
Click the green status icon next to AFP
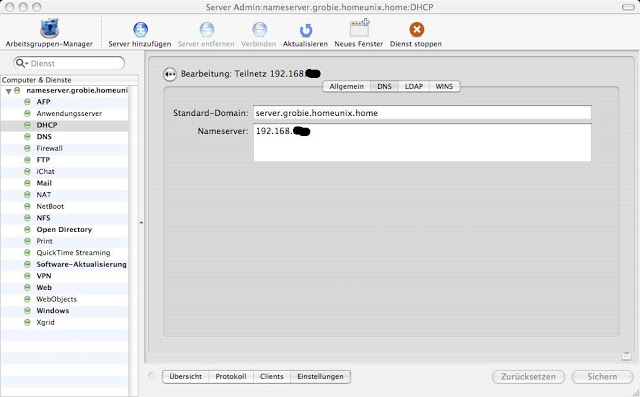(27, 102)
